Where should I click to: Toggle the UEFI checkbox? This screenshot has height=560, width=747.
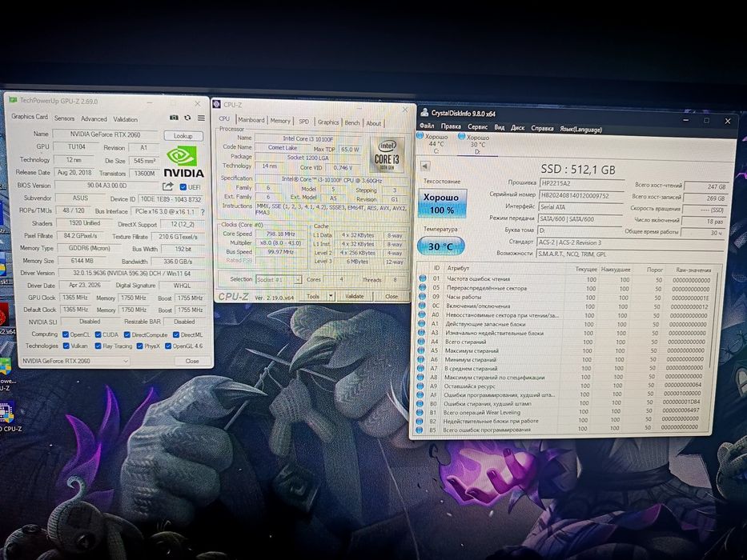[x=183, y=187]
